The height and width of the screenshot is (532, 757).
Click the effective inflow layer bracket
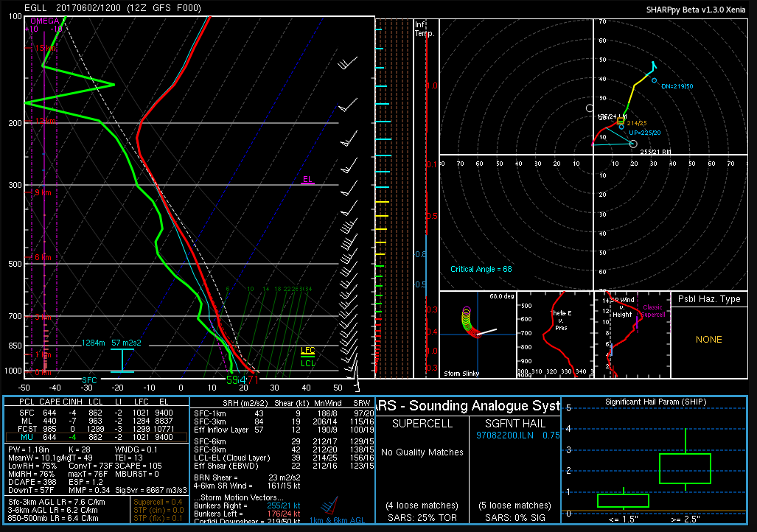point(122,360)
